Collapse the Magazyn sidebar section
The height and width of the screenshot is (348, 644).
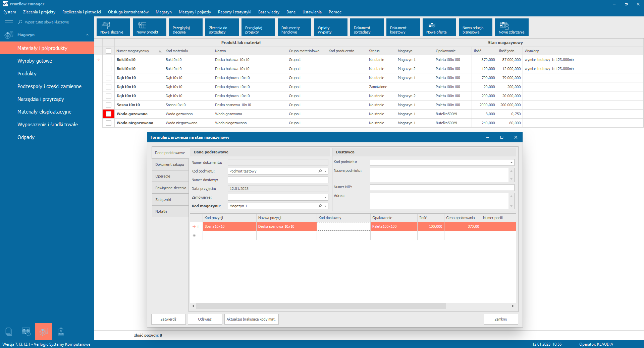pyautogui.click(x=87, y=35)
